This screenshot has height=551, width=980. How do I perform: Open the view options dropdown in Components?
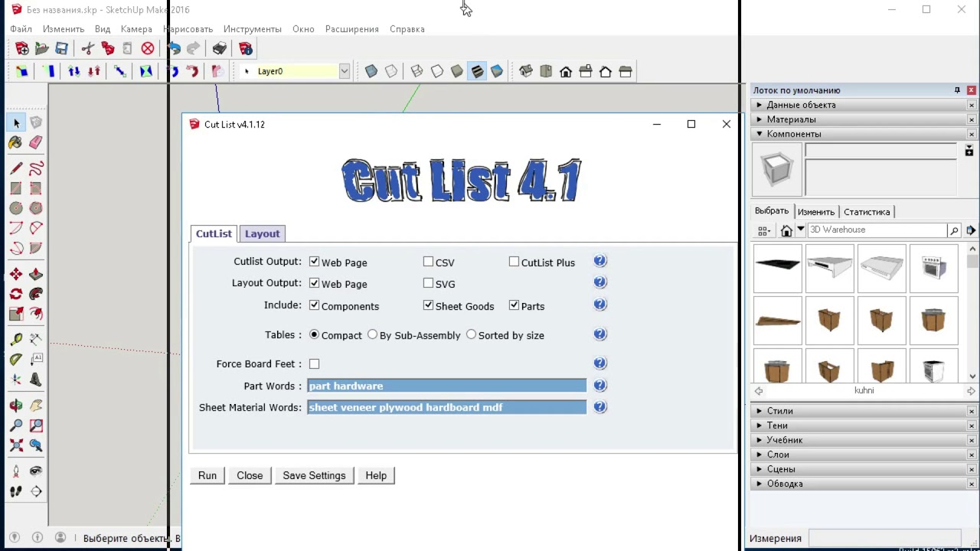(764, 230)
